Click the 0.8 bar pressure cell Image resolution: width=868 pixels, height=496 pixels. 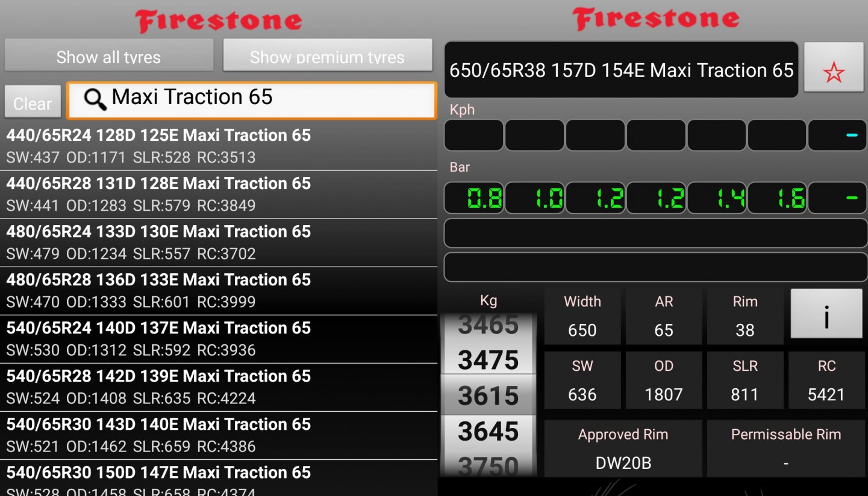coord(474,198)
